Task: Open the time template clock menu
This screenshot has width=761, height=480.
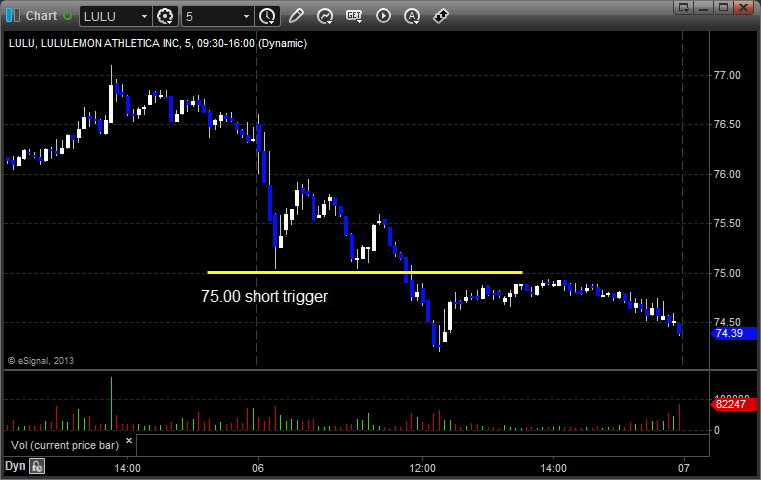Action: (267, 17)
